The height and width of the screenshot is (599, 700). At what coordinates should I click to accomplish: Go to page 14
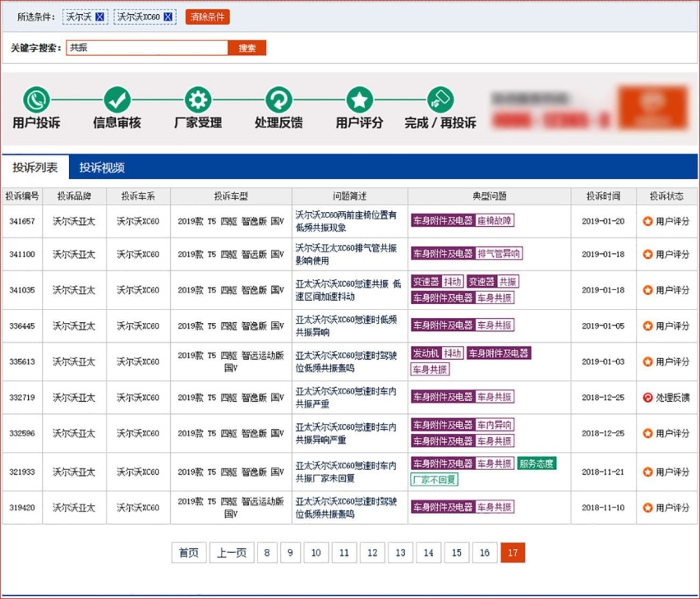429,553
